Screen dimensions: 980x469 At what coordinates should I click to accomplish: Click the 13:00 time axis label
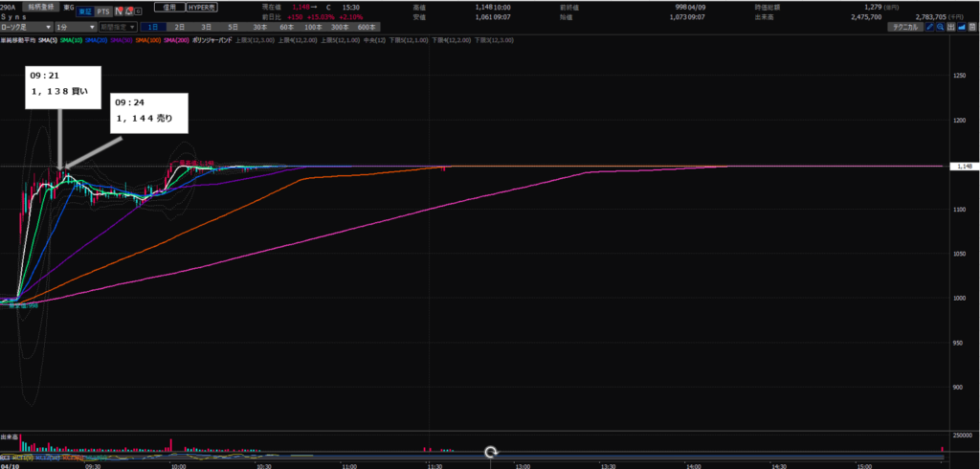pos(522,466)
